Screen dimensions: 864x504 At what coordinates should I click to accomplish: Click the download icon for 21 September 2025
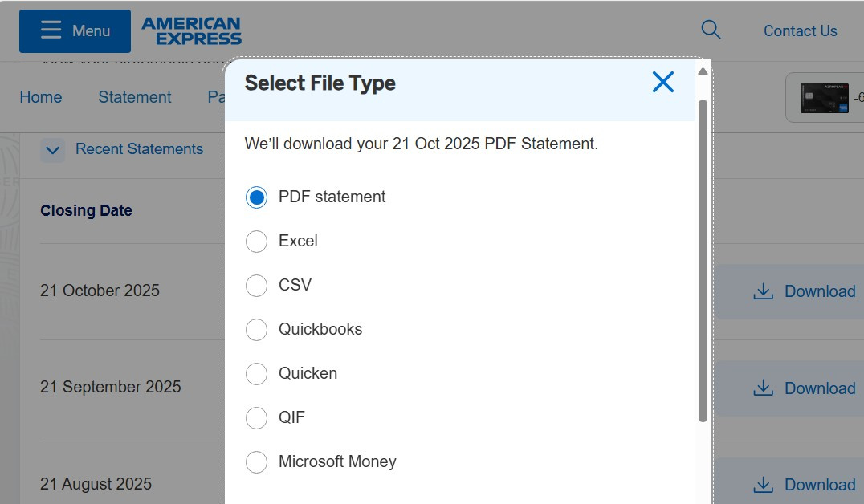click(763, 388)
